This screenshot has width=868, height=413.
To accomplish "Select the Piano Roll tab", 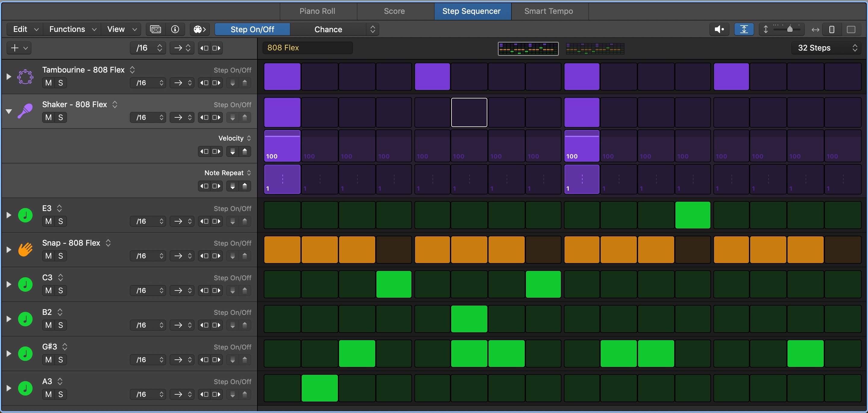I will click(x=317, y=10).
